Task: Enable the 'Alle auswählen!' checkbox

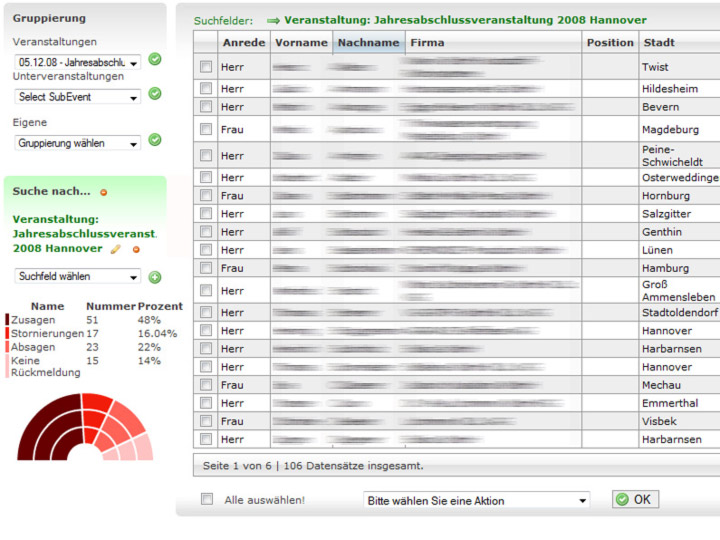Action: [207, 499]
